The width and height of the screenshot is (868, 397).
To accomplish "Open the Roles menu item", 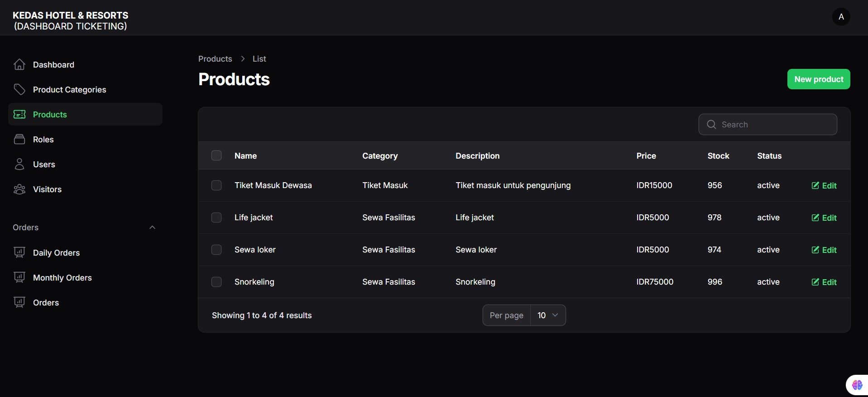I will point(85,139).
